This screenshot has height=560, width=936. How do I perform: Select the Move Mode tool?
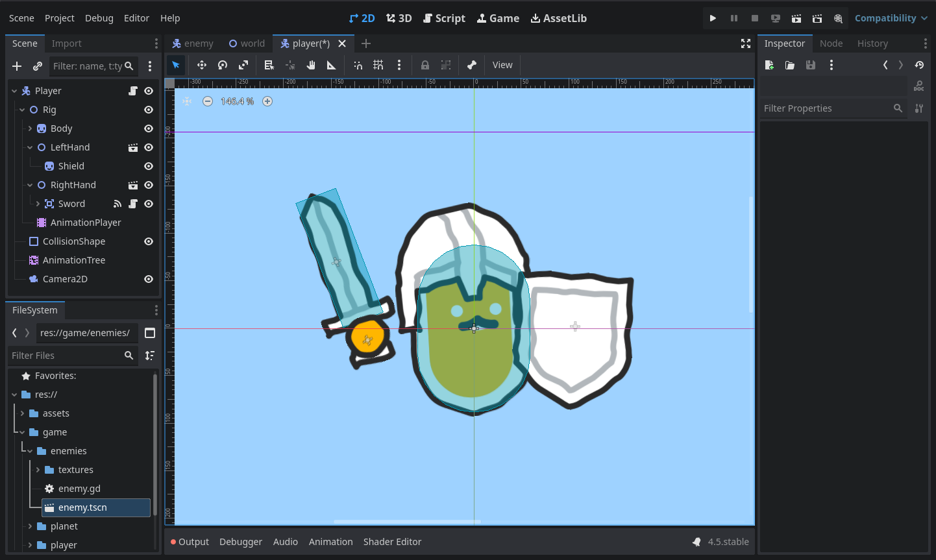click(x=202, y=65)
